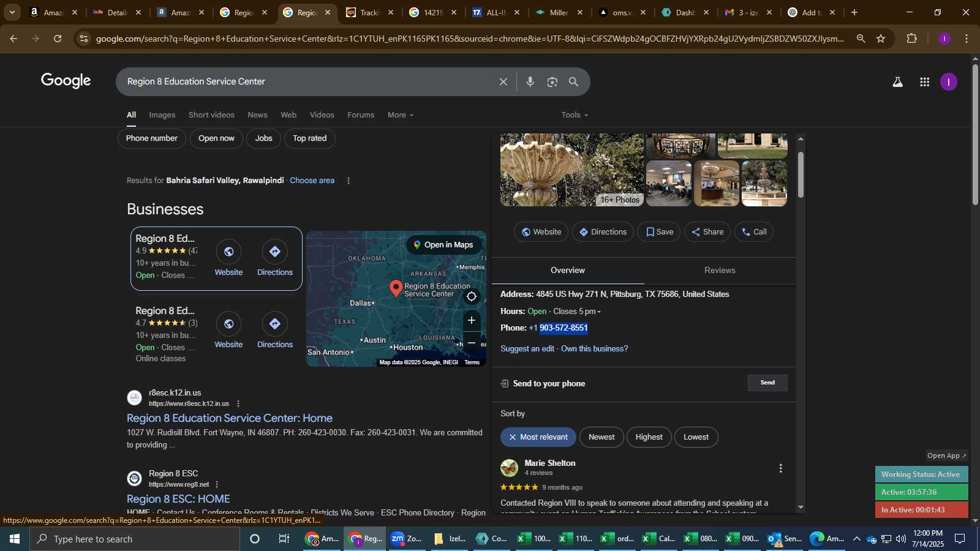Open the Tools dropdown

coord(575,115)
